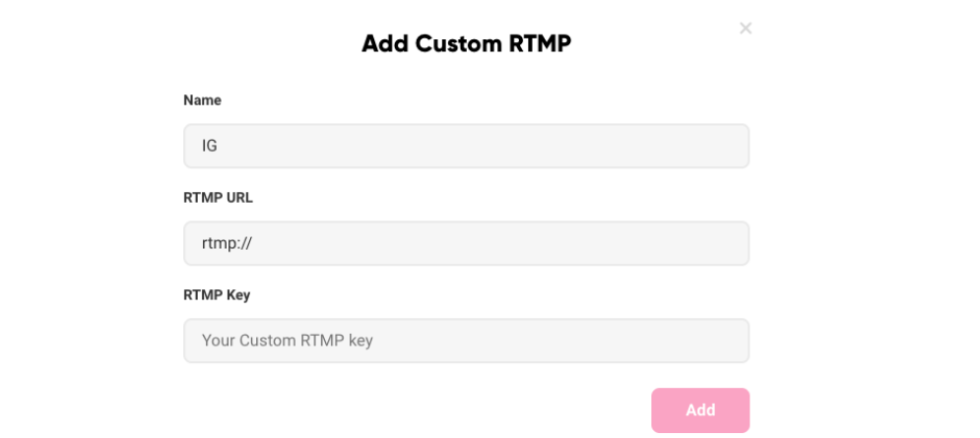This screenshot has height=438, width=980.
Task: Click the 'rtmp://' text in URL field
Action: point(224,243)
